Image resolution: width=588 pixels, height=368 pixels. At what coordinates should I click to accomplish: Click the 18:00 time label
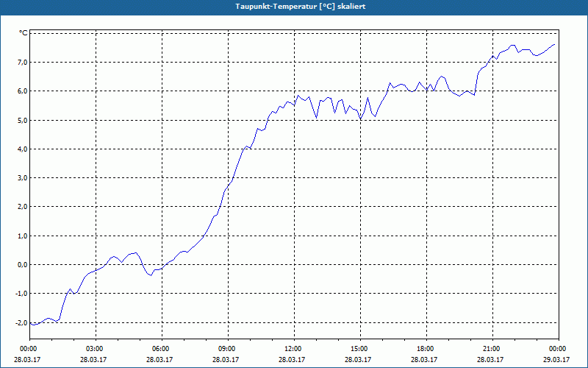(x=426, y=349)
